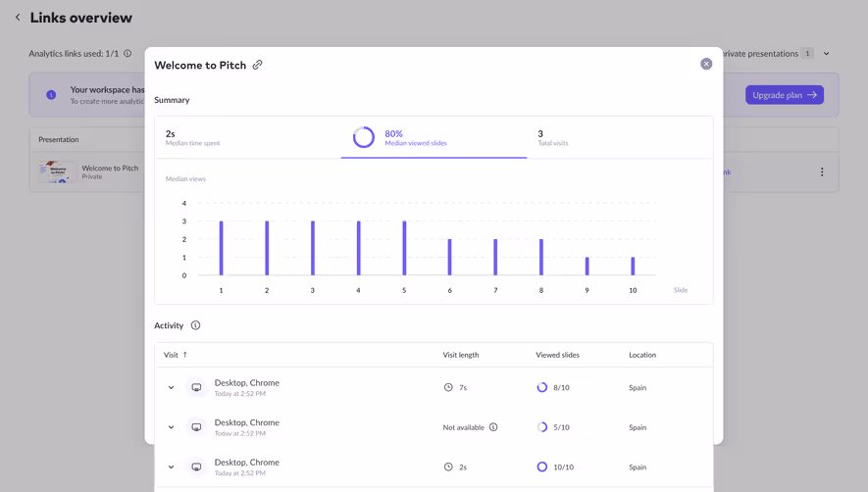868x492 pixels.
Task: Expand the visit with Not available length
Action: click(171, 427)
